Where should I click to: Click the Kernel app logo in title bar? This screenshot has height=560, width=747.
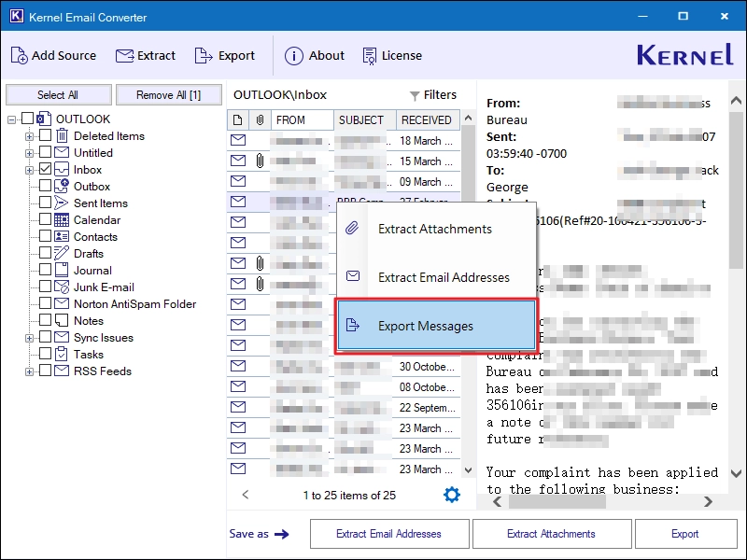[x=16, y=16]
